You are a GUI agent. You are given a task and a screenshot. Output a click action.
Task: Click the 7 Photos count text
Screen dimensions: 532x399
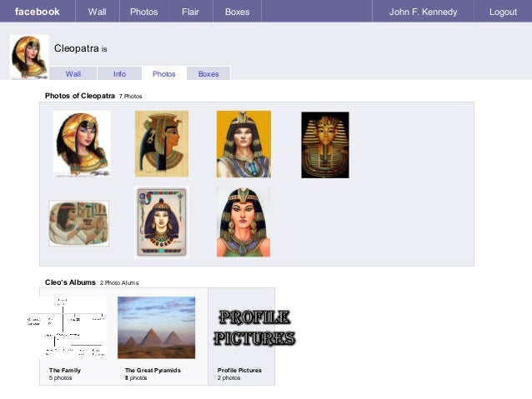tap(130, 97)
